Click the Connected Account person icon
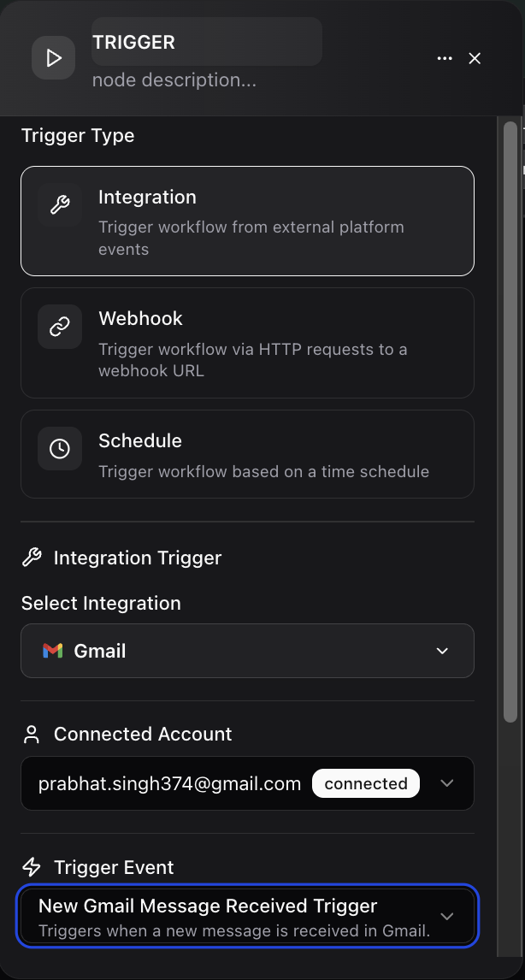Screen dimensions: 525x980 [x=32, y=734]
